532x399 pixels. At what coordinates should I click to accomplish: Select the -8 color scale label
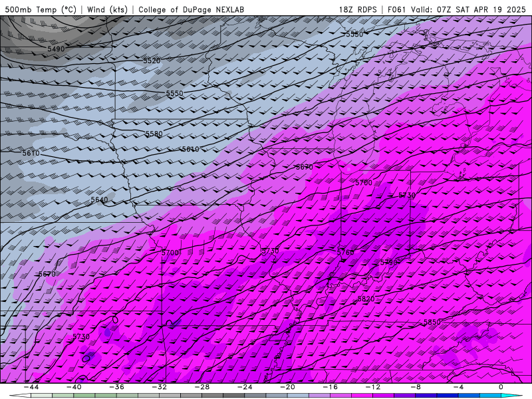click(416, 387)
